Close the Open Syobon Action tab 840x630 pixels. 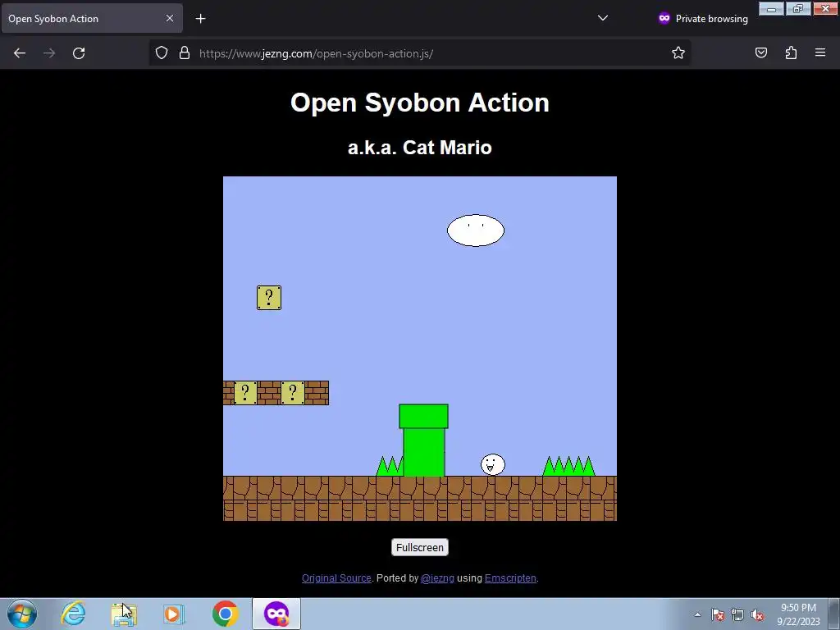click(x=169, y=18)
